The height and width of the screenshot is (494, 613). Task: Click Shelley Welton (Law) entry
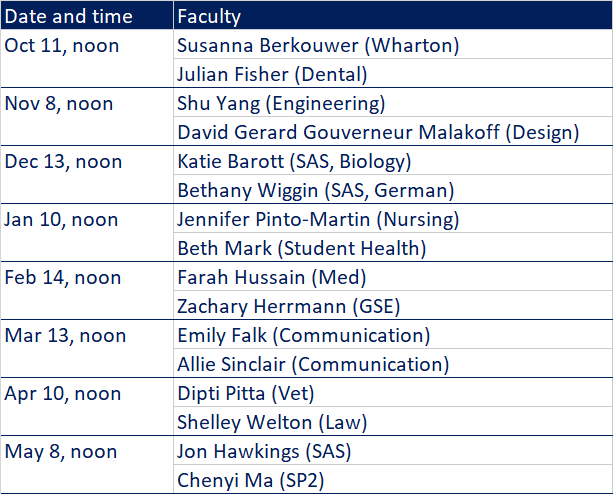click(393, 421)
